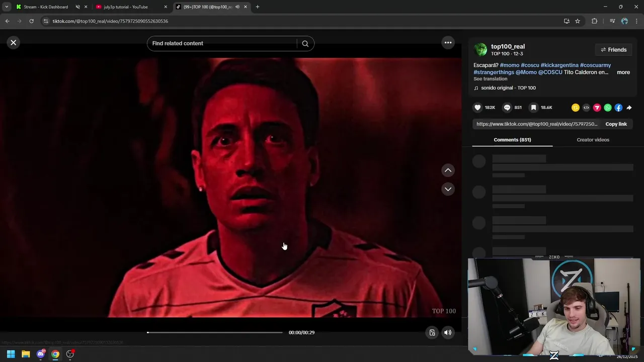Open Chrome from taskbar
Viewport: 644px width, 362px height.
55,354
